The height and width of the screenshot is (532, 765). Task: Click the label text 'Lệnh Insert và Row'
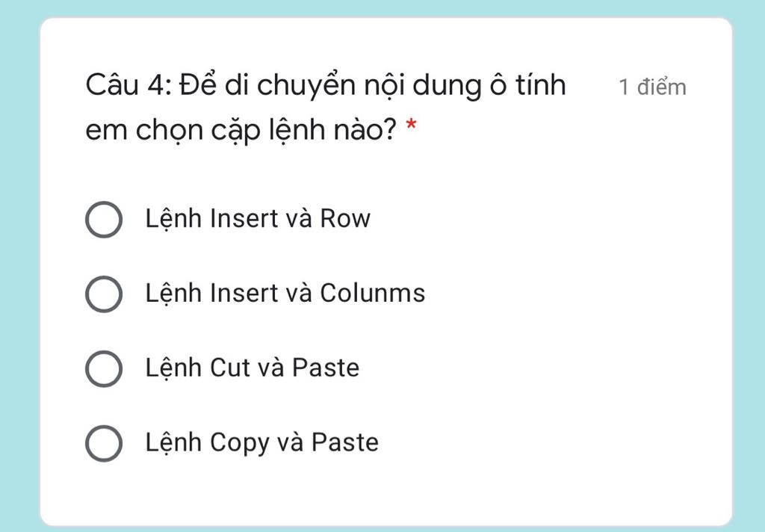point(258,219)
